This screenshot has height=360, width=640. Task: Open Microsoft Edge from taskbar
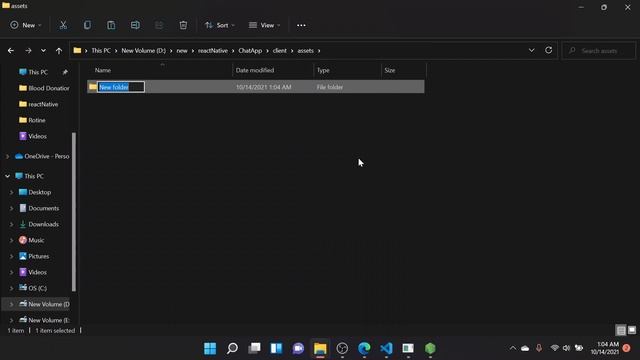point(364,348)
